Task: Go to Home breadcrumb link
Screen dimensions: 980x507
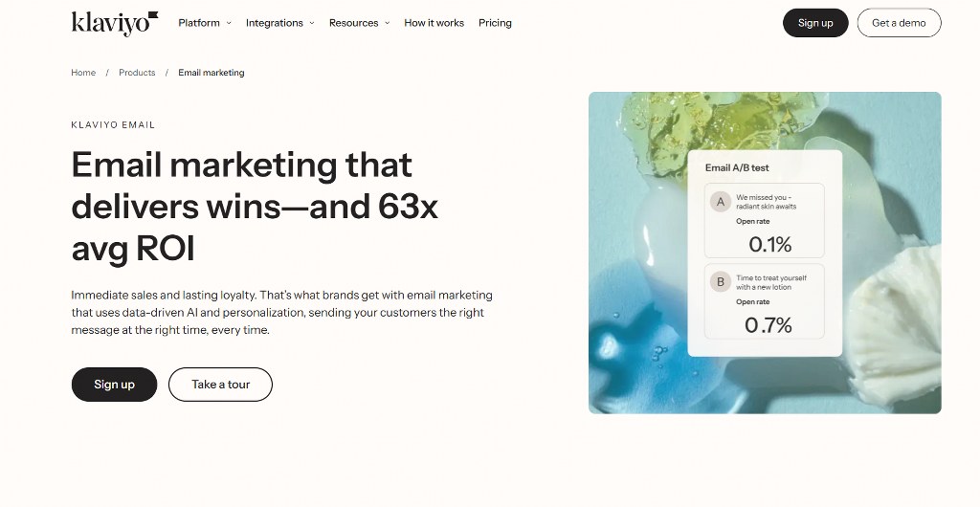Action: tap(83, 73)
